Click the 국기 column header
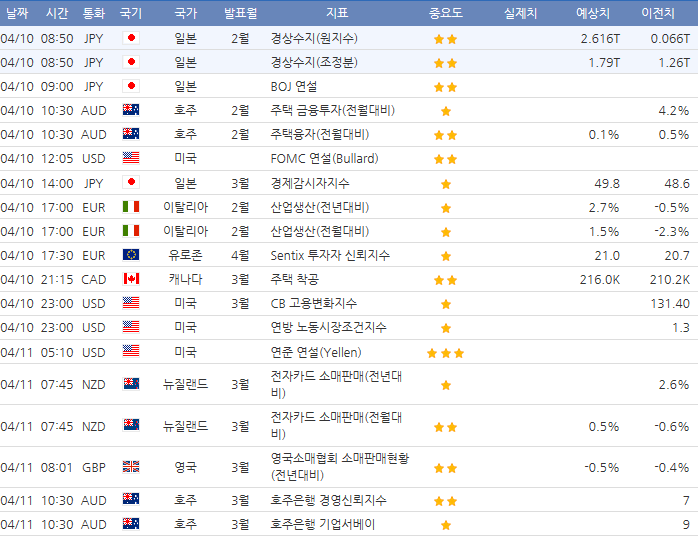Viewport: 698px width, 537px height. (x=131, y=13)
